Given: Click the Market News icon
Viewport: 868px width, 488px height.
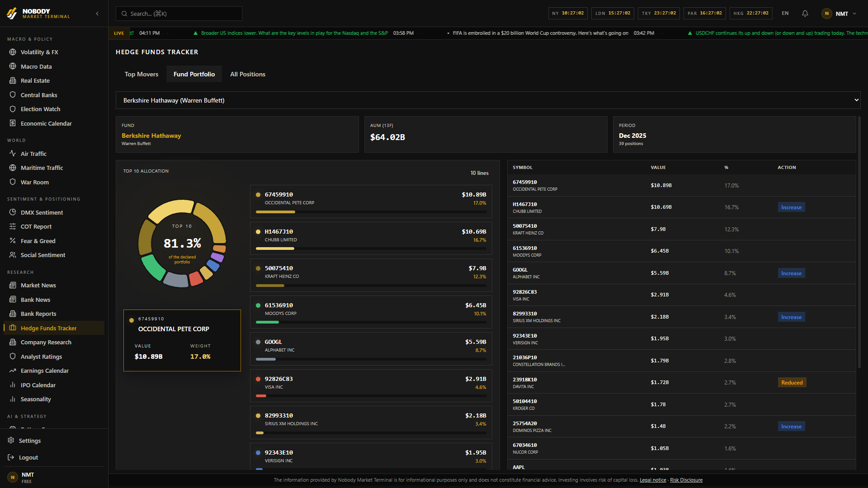Looking at the screenshot, I should pos(13,285).
